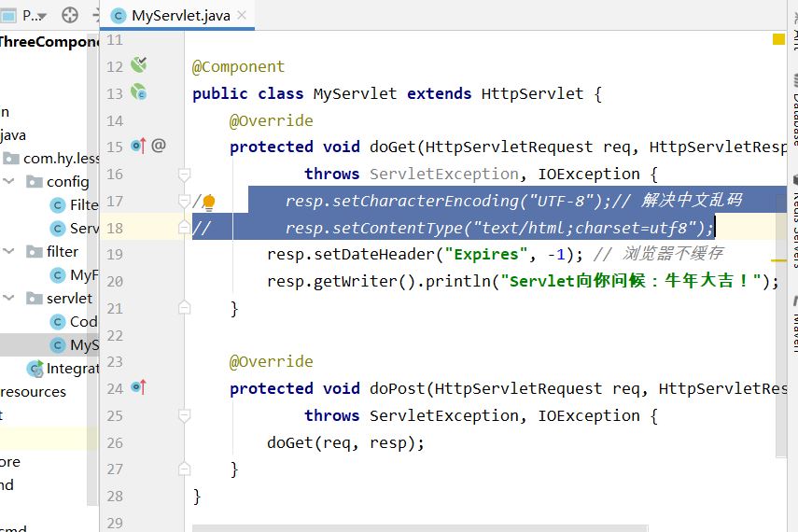The image size is (798, 532).
Task: Click the locate-in-project crosshair icon
Action: pyautogui.click(x=70, y=15)
